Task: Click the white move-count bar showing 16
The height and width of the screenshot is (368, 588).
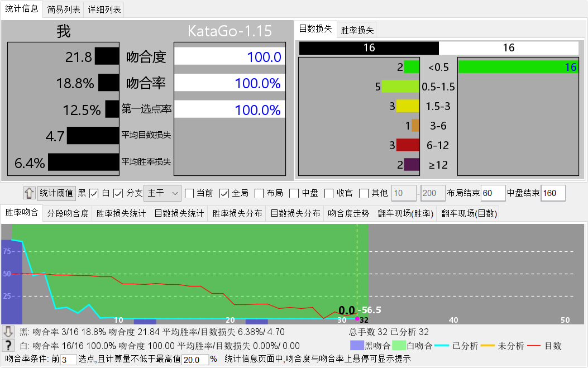Action: point(509,48)
